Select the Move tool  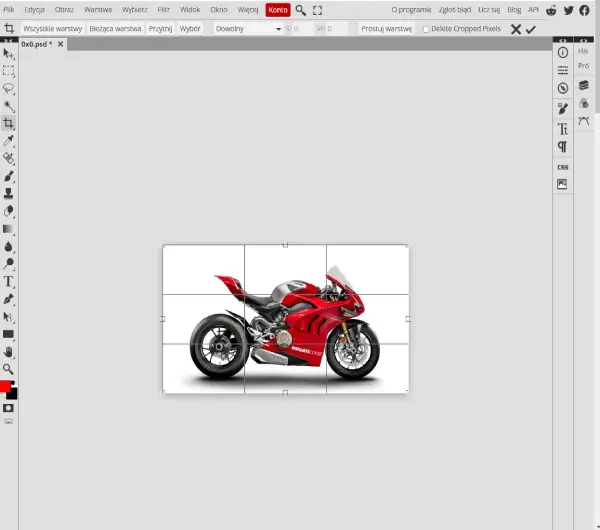pyautogui.click(x=8, y=54)
